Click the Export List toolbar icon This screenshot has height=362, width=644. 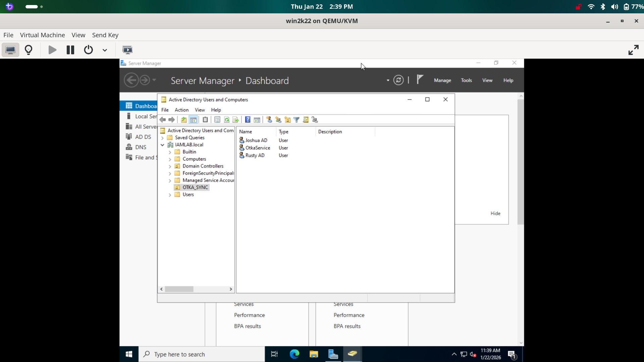pos(236,120)
